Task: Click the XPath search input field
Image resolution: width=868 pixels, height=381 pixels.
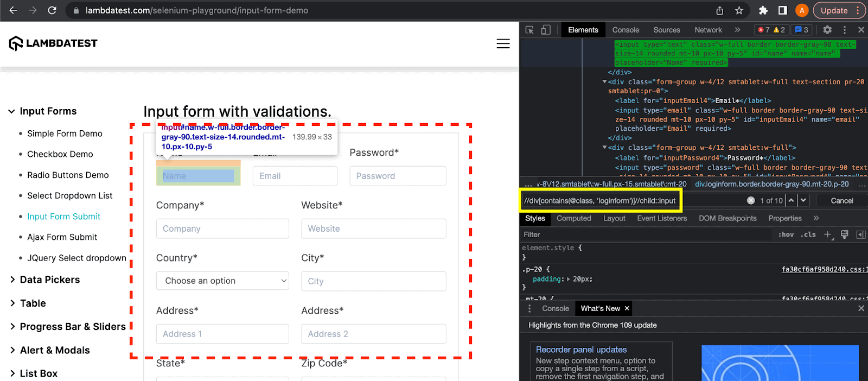Action: (600, 200)
